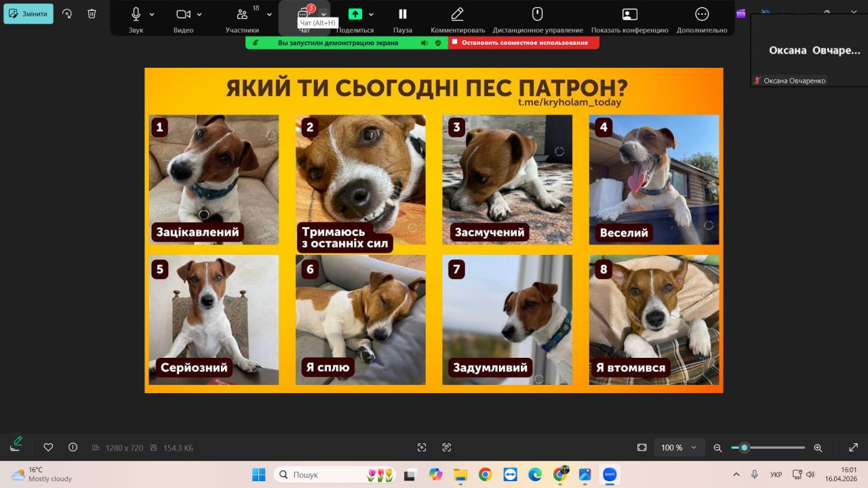The width and height of the screenshot is (868, 488).
Task: Click the Show conference icon
Action: tap(629, 14)
